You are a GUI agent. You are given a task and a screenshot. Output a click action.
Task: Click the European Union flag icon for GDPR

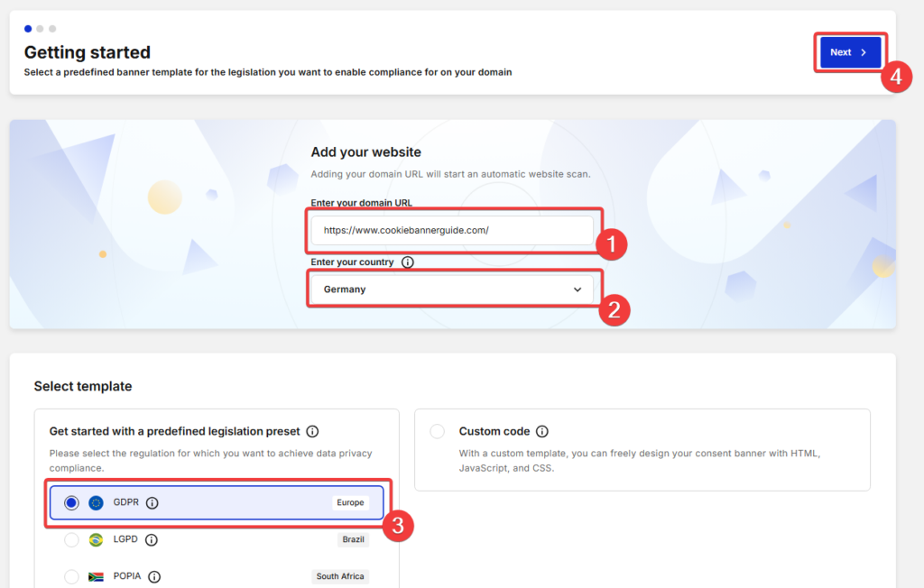click(x=97, y=503)
